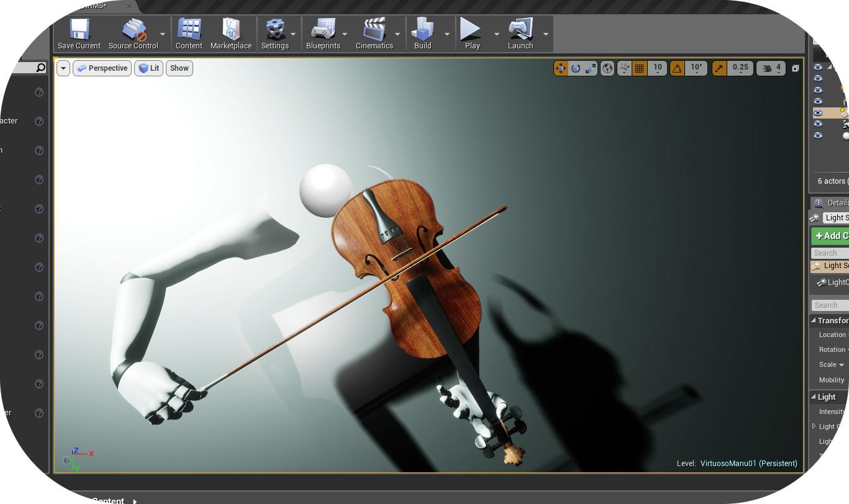Viewport: 849px width, 504px height.
Task: Select the translate (move) gizmo tool
Action: (561, 68)
